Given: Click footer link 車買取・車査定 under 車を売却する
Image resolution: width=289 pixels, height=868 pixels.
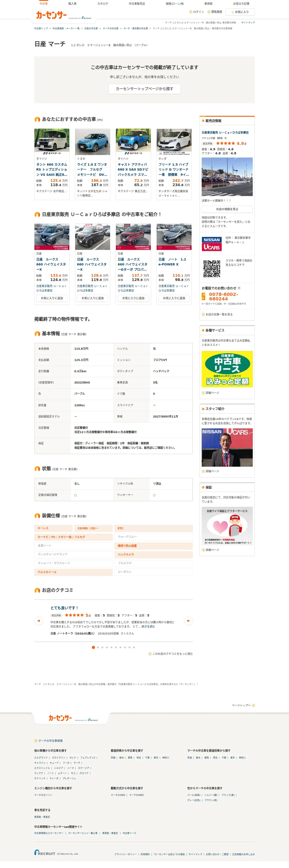Looking at the screenshot, I should click(42, 817).
